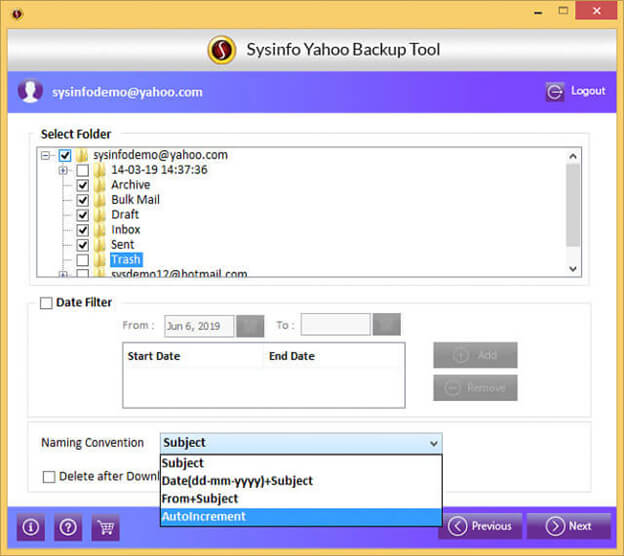This screenshot has width=624, height=556.
Task: Click the Logout link text
Action: coord(588,91)
